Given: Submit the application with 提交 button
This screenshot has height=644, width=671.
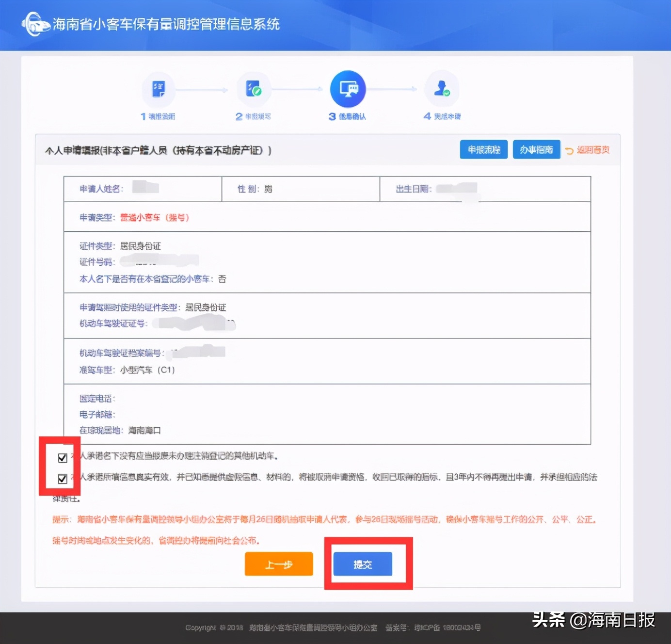Looking at the screenshot, I should pos(363,564).
